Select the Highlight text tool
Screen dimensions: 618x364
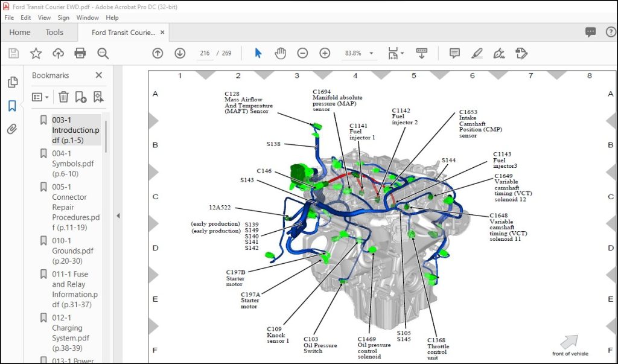click(477, 53)
